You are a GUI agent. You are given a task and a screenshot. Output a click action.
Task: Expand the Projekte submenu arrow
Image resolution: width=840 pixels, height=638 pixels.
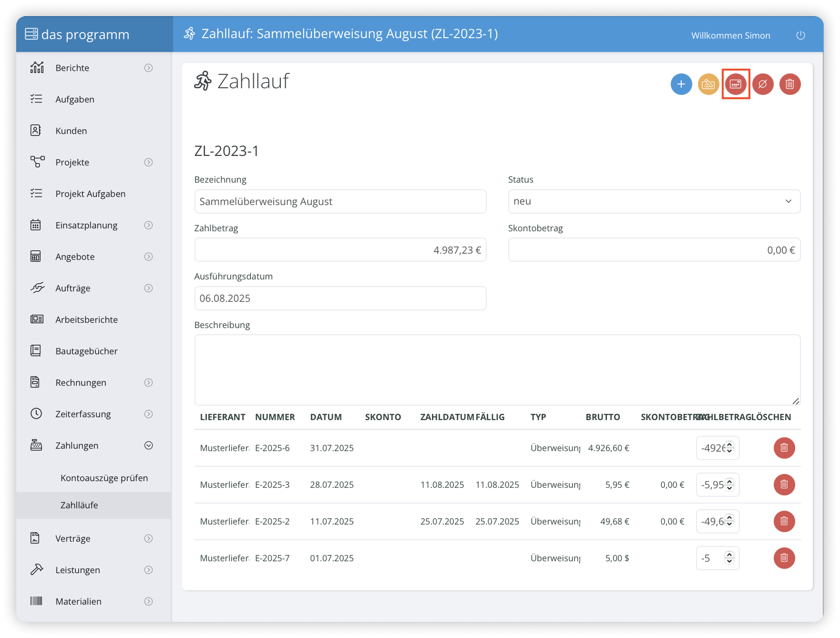pos(149,162)
